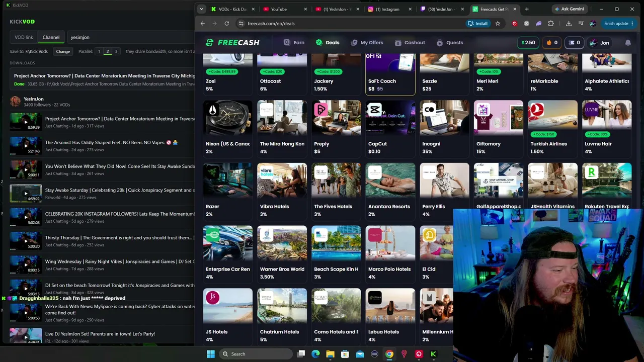
Task: Open the Windows Start menu
Action: [x=210, y=354]
